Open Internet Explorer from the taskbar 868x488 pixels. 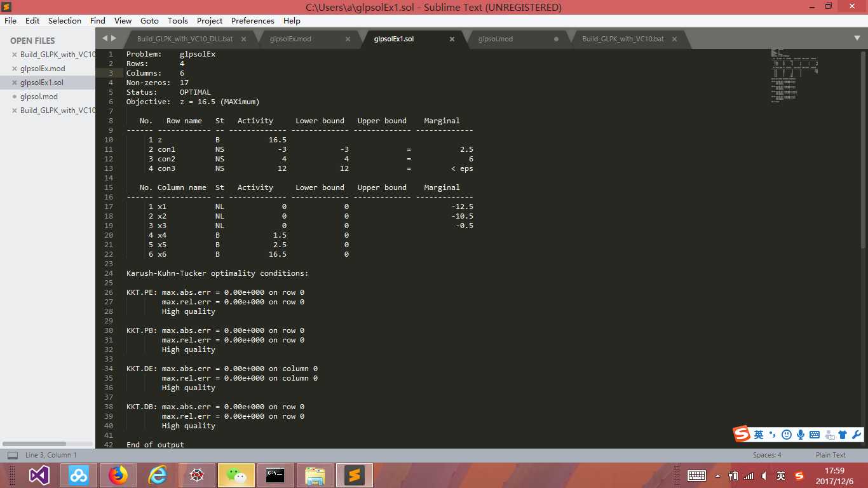tap(158, 475)
